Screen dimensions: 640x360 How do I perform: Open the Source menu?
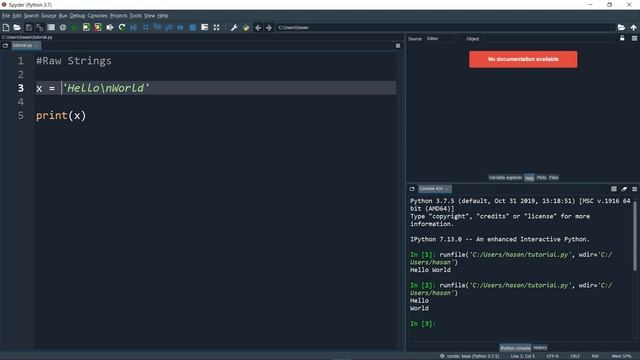(x=49, y=16)
